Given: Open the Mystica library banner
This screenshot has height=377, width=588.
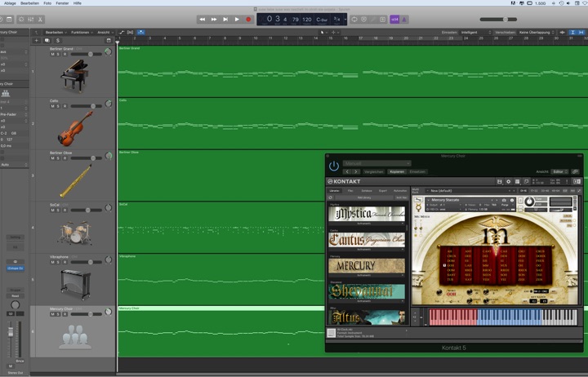Looking at the screenshot, I should (x=367, y=214).
